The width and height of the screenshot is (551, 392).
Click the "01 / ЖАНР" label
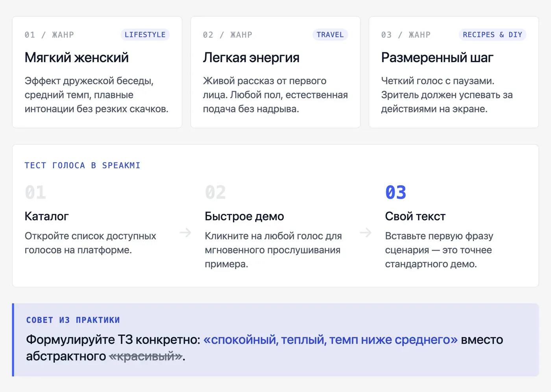pyautogui.click(x=49, y=35)
